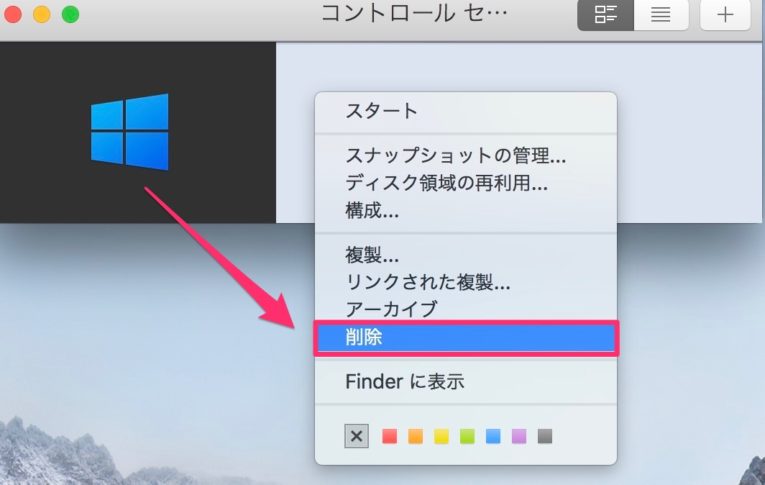Select Finder に表示 menu item
This screenshot has height=485, width=765.
[x=466, y=382]
